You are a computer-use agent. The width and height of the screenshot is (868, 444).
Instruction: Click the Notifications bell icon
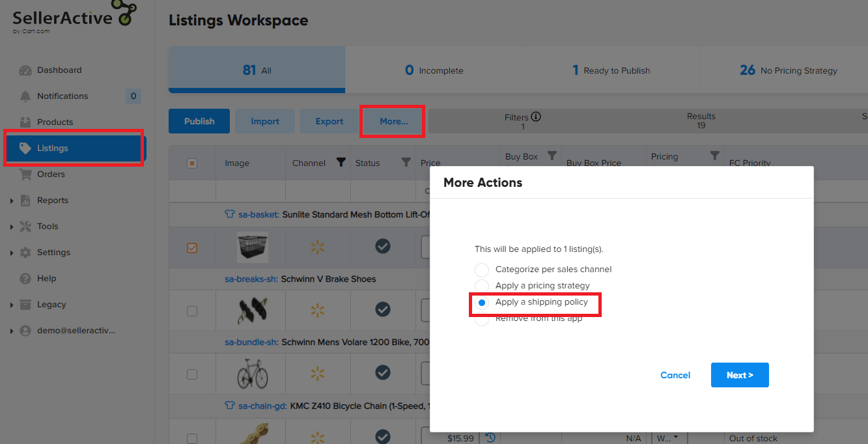(25, 96)
